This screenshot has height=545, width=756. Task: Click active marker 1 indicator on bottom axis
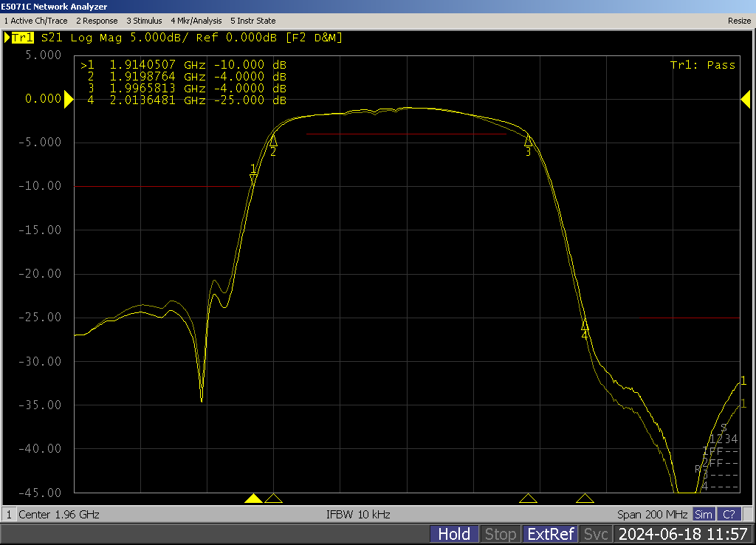click(x=253, y=498)
